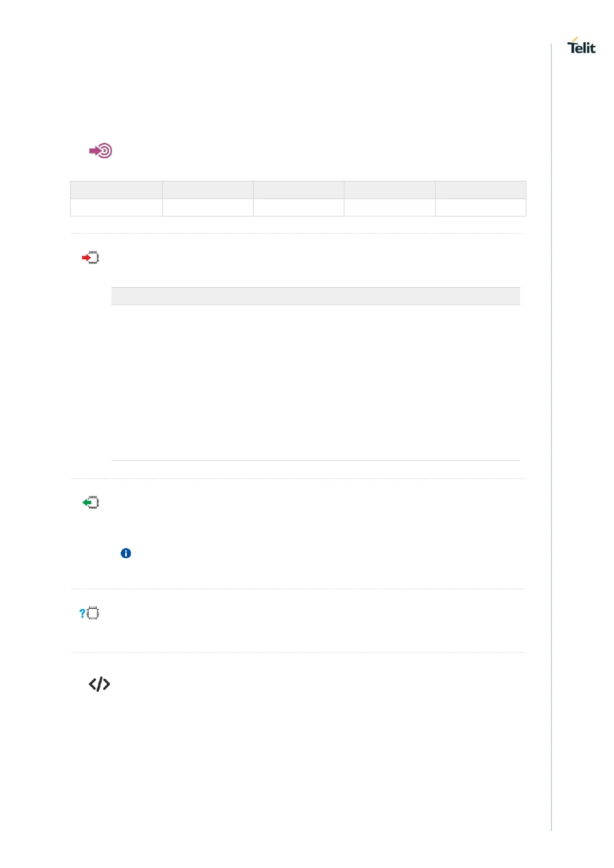The image size is (614, 868).
Task: Click the blue question mark chip icon
Action: [x=90, y=613]
